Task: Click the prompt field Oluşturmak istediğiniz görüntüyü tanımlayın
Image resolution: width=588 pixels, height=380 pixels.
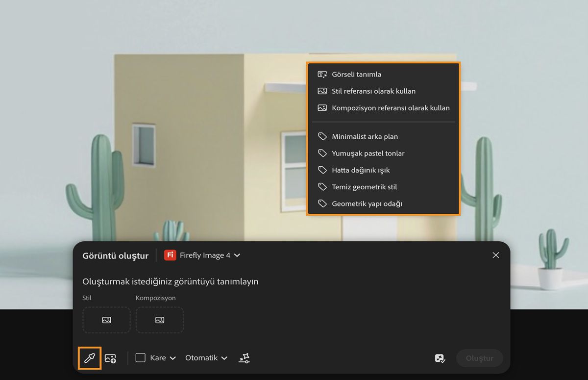Action: tap(171, 281)
